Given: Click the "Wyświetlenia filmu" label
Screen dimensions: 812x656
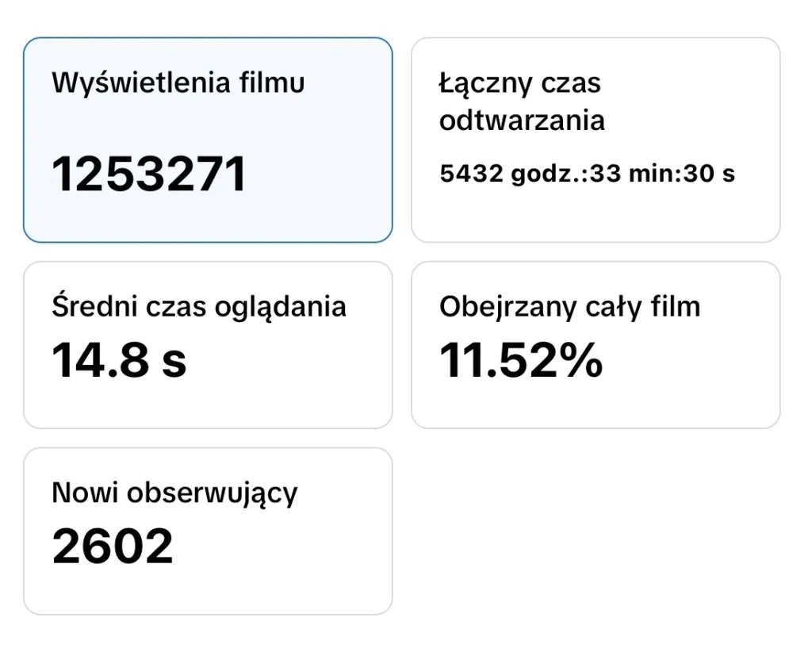Looking at the screenshot, I should click(x=178, y=82).
